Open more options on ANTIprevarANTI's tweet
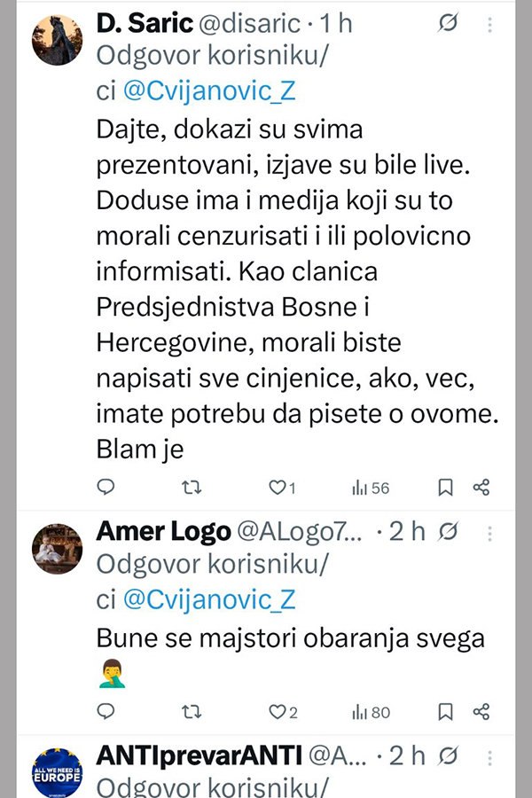Screen dimensions: 532x798 pos(489,755)
